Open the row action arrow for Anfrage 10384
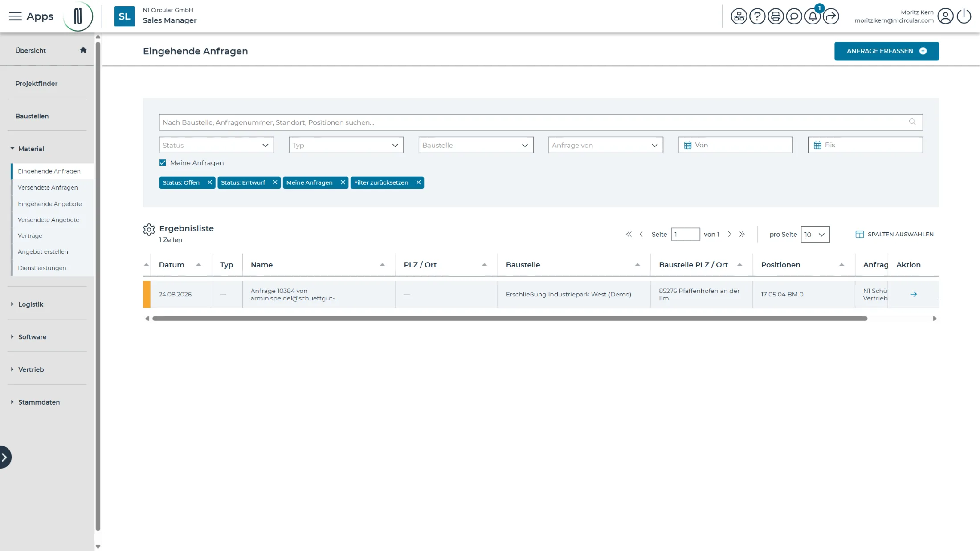Screen dimensions: 980x551 (913, 294)
